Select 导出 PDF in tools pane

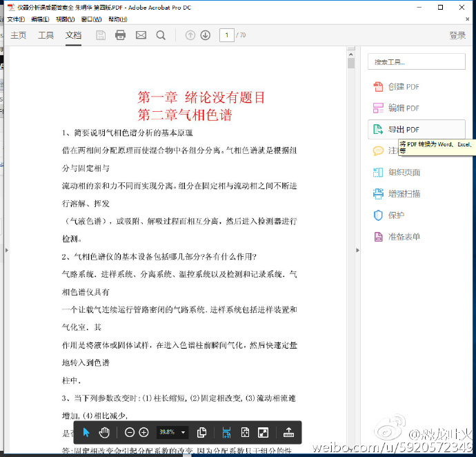pyautogui.click(x=404, y=130)
